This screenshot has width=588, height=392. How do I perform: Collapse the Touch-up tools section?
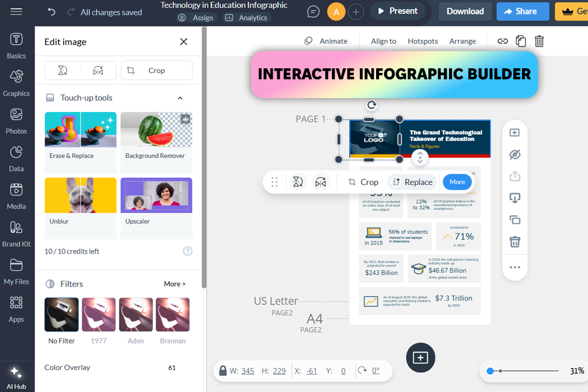point(180,98)
